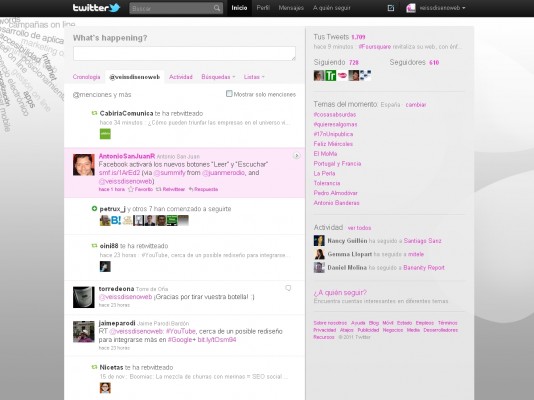534x400 pixels.
Task: Click the search magnifier icon
Action: 217,8
